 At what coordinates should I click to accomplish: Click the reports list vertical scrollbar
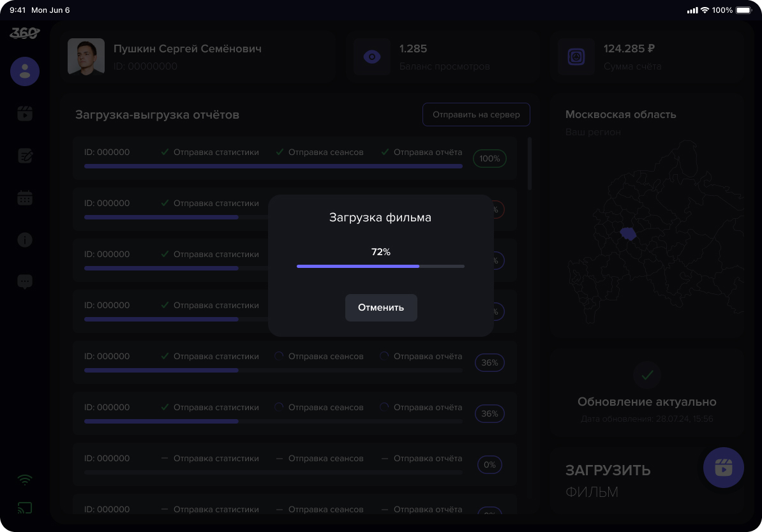[530, 163]
